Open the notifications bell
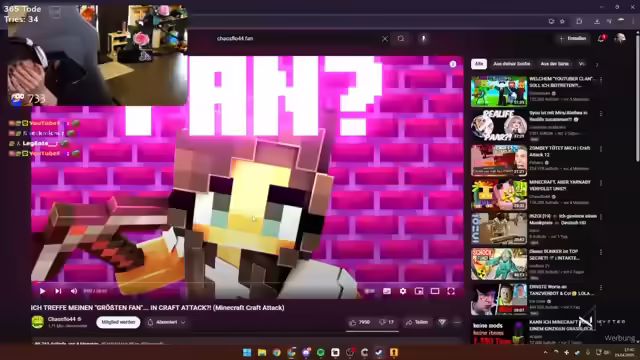 point(601,39)
